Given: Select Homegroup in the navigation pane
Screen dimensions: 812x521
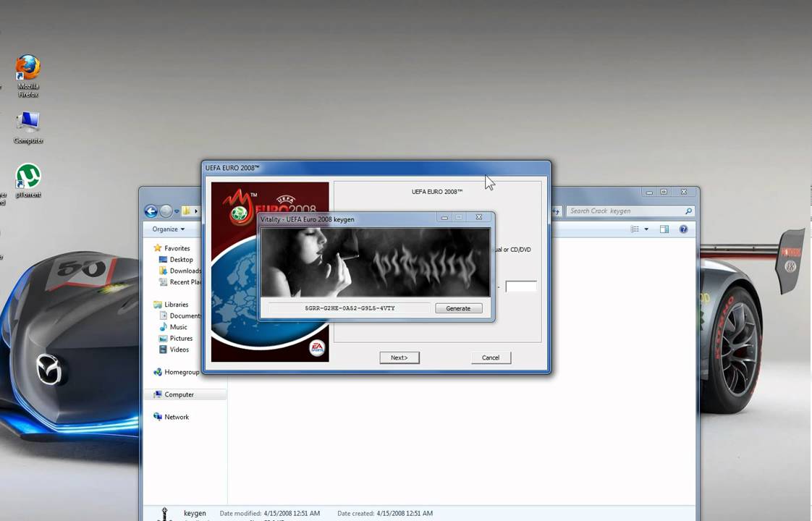Looking at the screenshot, I should 177,372.
